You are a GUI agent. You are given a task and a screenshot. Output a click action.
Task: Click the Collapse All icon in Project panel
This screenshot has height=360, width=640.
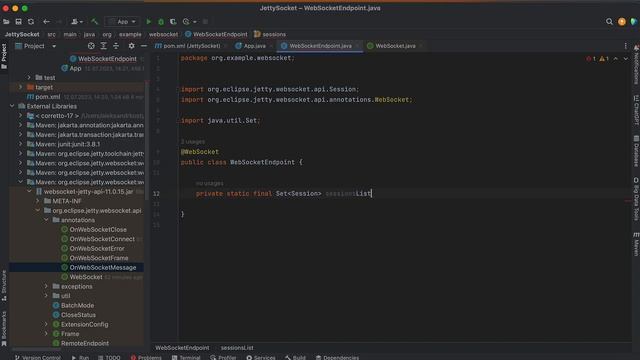click(x=116, y=46)
